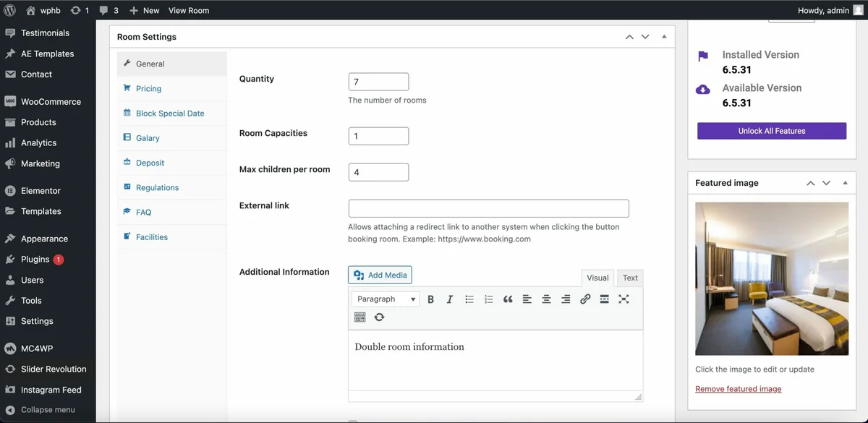Viewport: 868px width, 423px height.
Task: Insert a bulleted list
Action: click(469, 299)
